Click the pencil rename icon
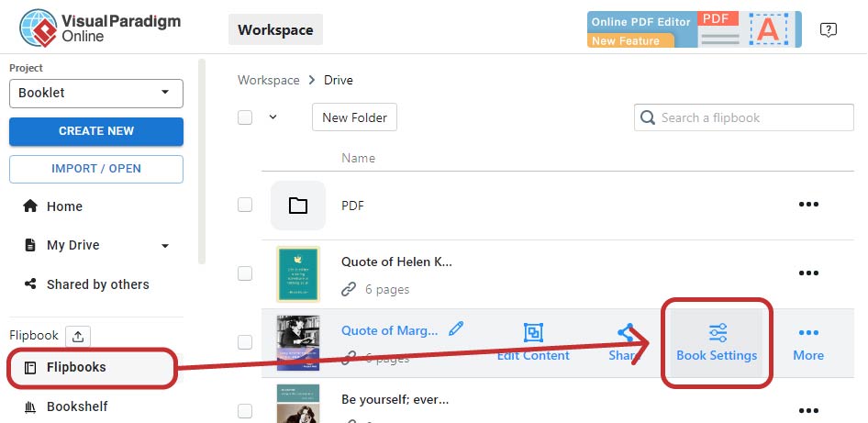Viewport: 868px width, 423px height. point(456,328)
